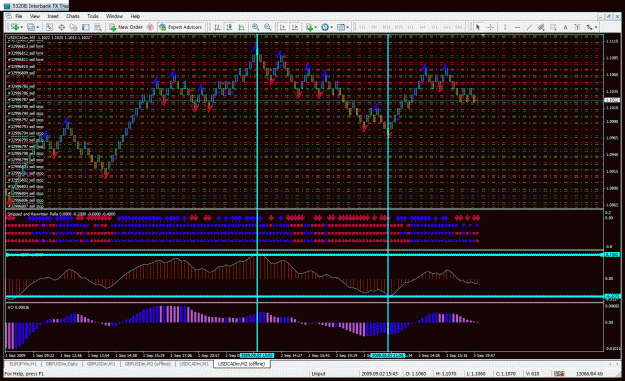The image size is (625, 381).
Task: Select the M1 timeframe button
Action: pos(362,27)
